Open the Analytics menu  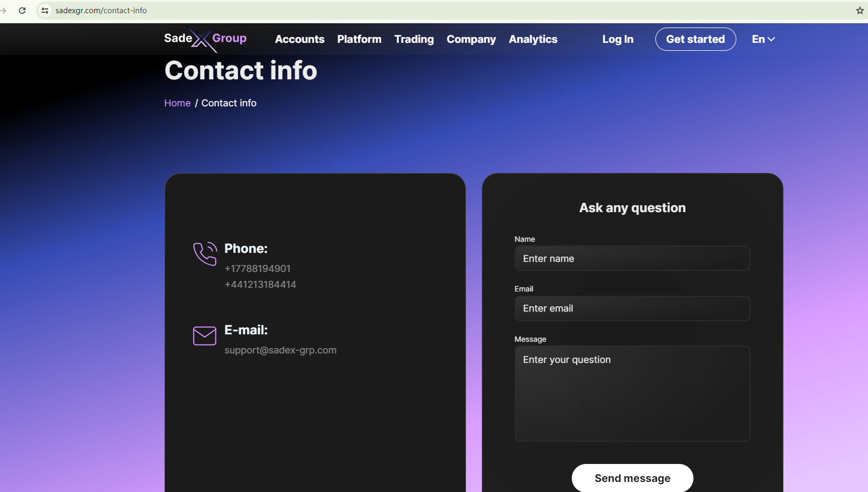[533, 39]
